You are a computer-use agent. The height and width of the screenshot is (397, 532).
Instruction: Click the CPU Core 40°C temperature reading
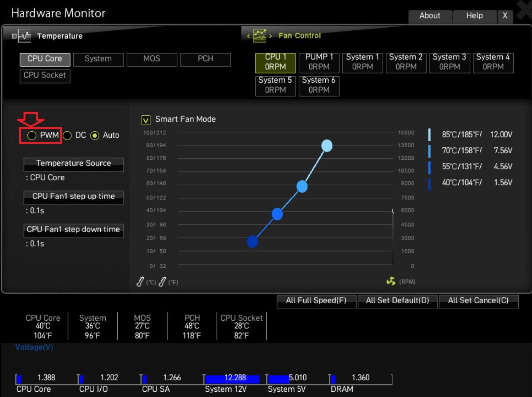[x=43, y=327]
